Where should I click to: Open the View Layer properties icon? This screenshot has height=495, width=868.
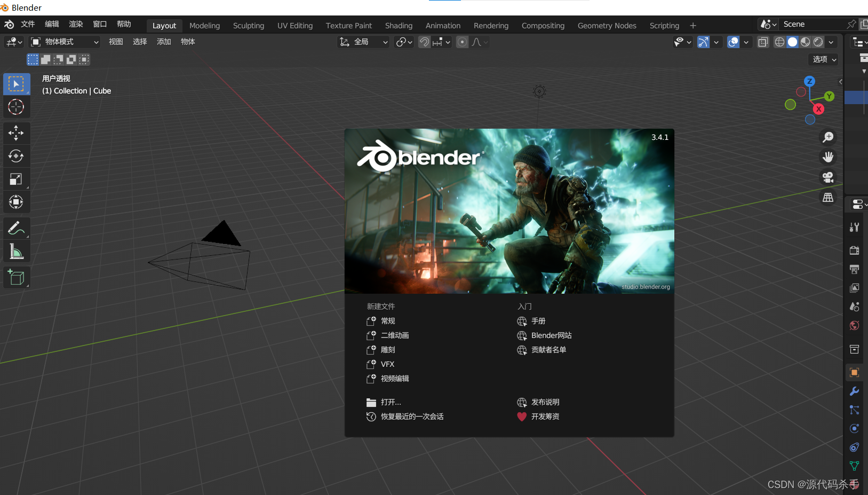[x=854, y=288]
